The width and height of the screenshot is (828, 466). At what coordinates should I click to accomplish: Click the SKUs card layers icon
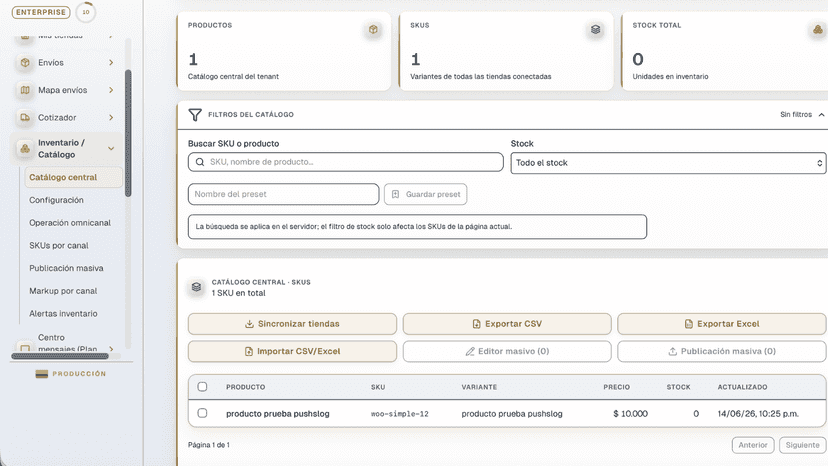pos(596,30)
